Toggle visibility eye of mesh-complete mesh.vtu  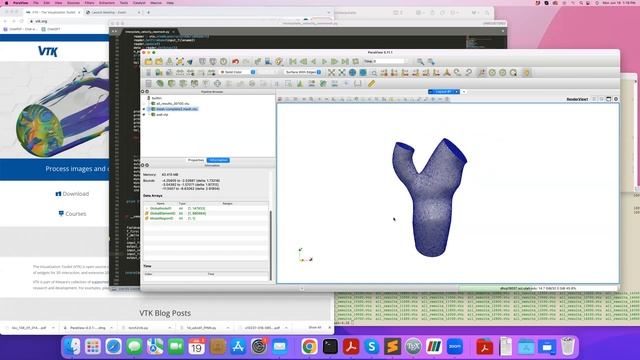(x=144, y=109)
